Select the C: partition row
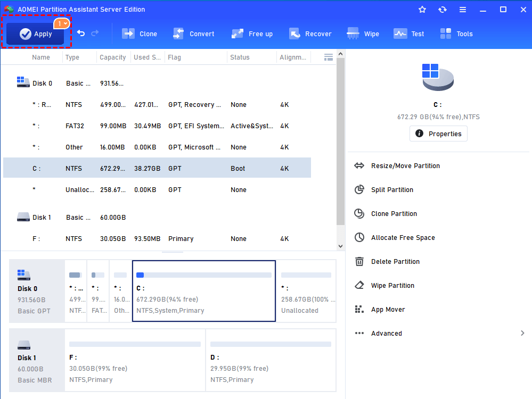 (157, 168)
